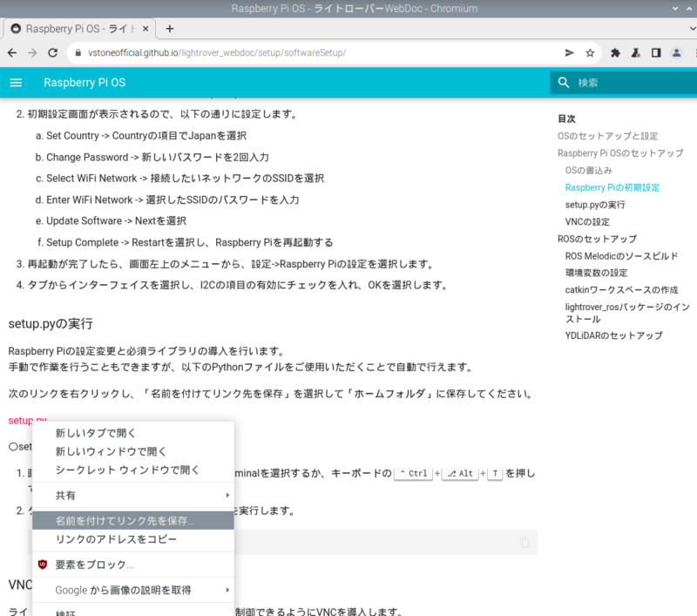
Task: Open Raspberry Pi OSのセットアップ in contents
Action: coord(620,153)
